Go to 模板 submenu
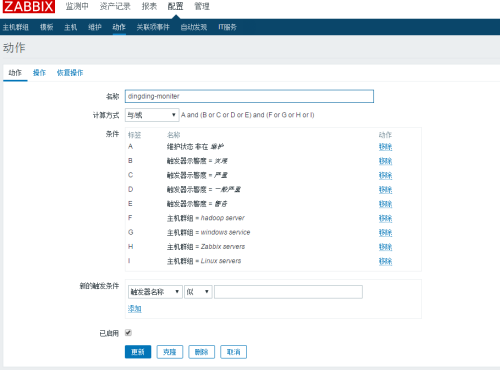Image resolution: width=500 pixels, height=370 pixels. pyautogui.click(x=47, y=27)
